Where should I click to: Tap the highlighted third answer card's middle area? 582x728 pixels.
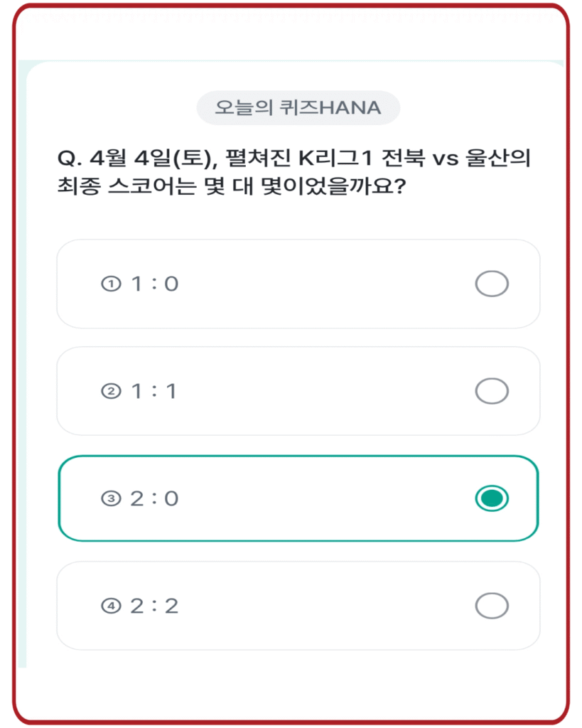(x=320, y=498)
